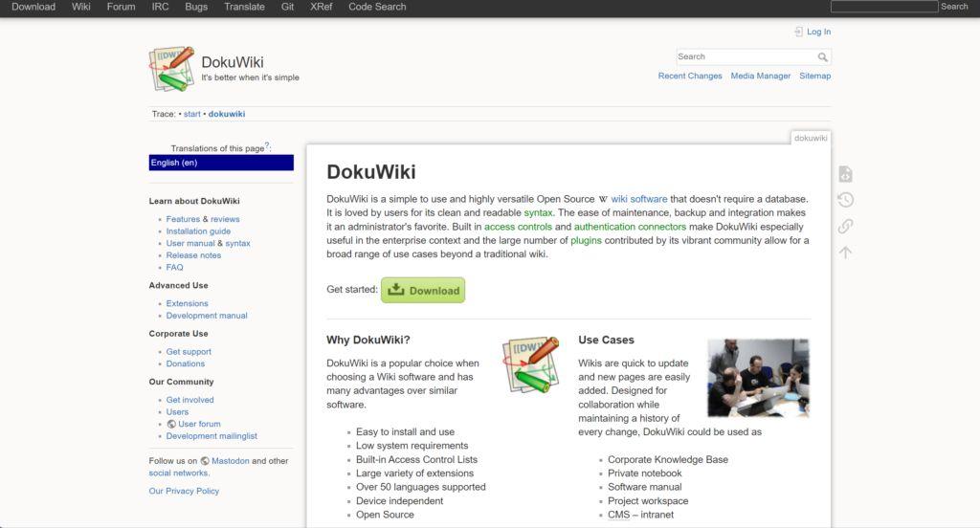Viewport: 980px width, 528px height.
Task: Click the download arrow icon on the green button
Action: 395,289
